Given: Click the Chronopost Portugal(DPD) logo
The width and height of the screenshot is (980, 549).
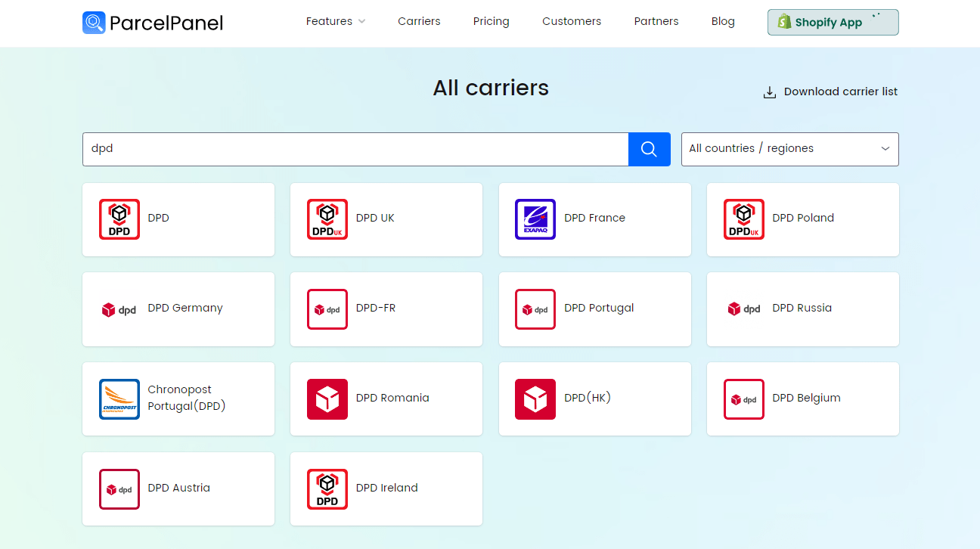Looking at the screenshot, I should pyautogui.click(x=119, y=399).
